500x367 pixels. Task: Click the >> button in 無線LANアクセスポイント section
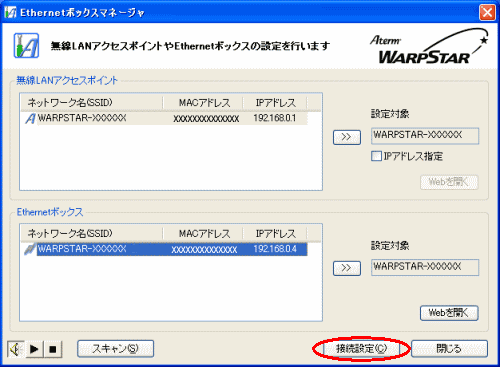tap(347, 137)
